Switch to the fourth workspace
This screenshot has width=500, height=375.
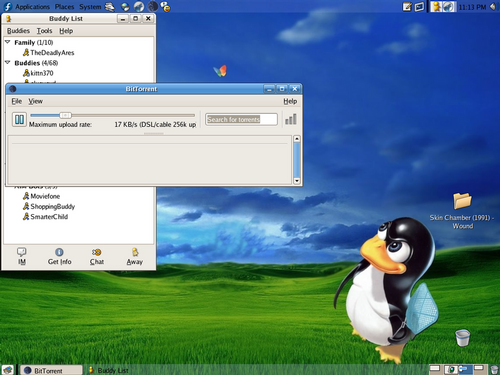479,369
